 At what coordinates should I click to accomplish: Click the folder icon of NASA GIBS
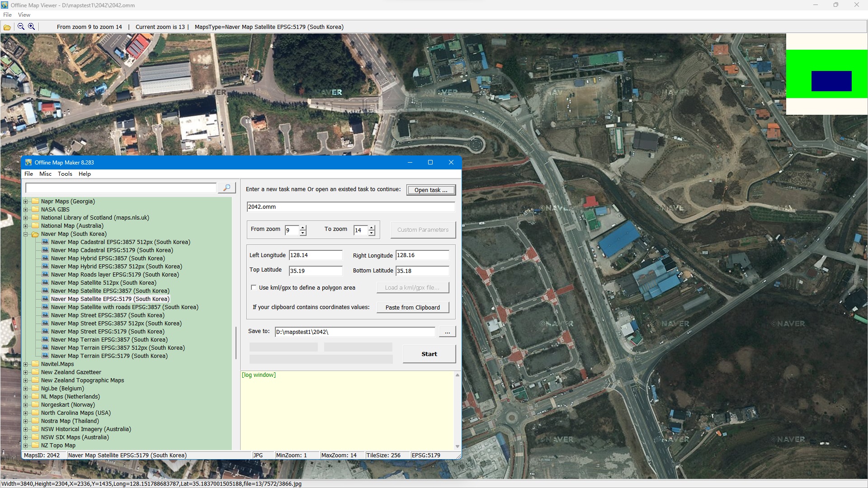[x=35, y=209]
